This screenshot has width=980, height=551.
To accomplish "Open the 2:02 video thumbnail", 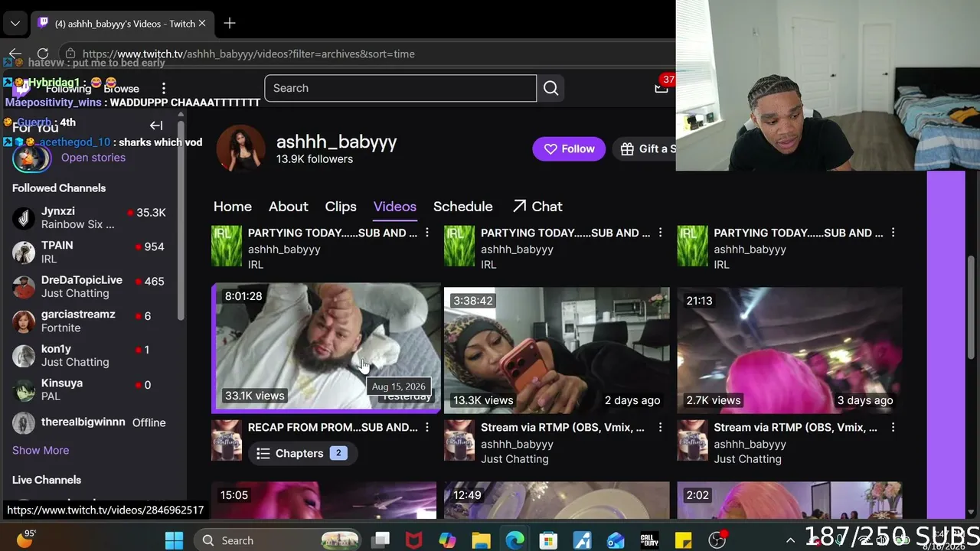I will [789, 500].
